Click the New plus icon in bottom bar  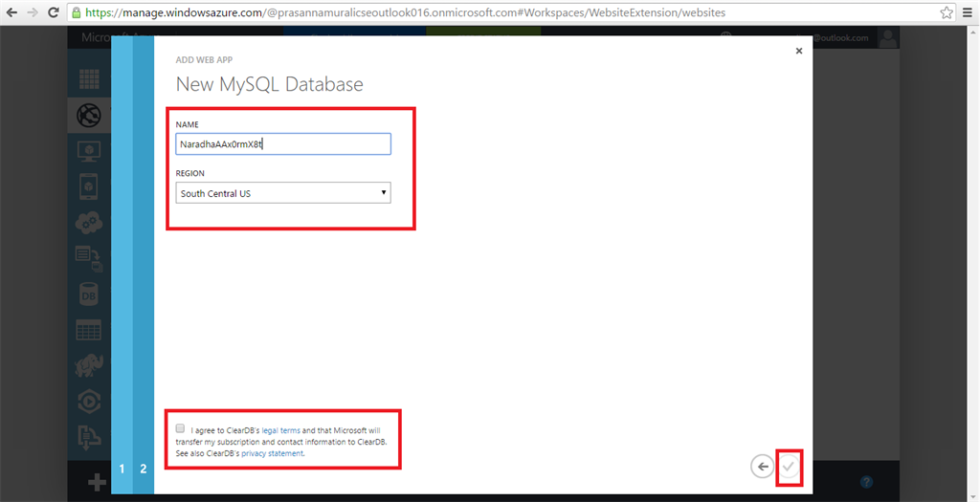97,481
